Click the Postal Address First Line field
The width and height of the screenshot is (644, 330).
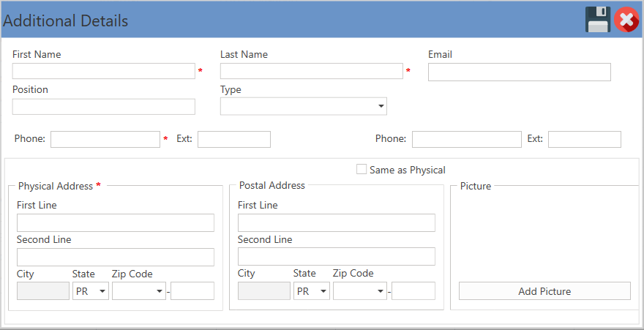tap(337, 222)
